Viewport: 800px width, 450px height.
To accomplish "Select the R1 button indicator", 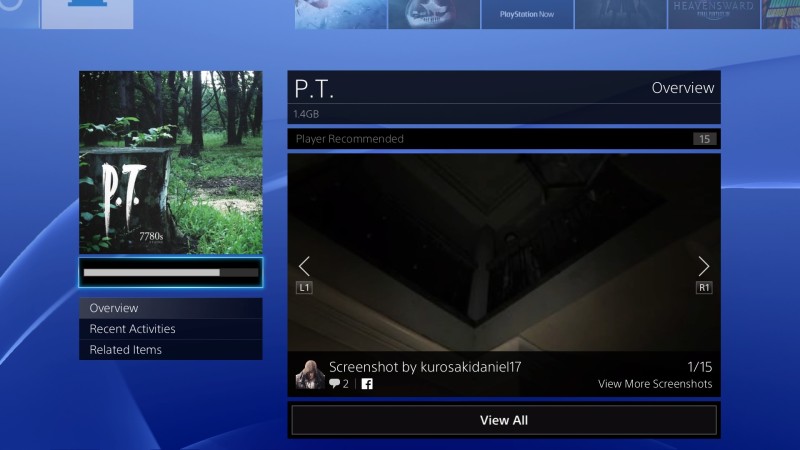I will click(704, 288).
